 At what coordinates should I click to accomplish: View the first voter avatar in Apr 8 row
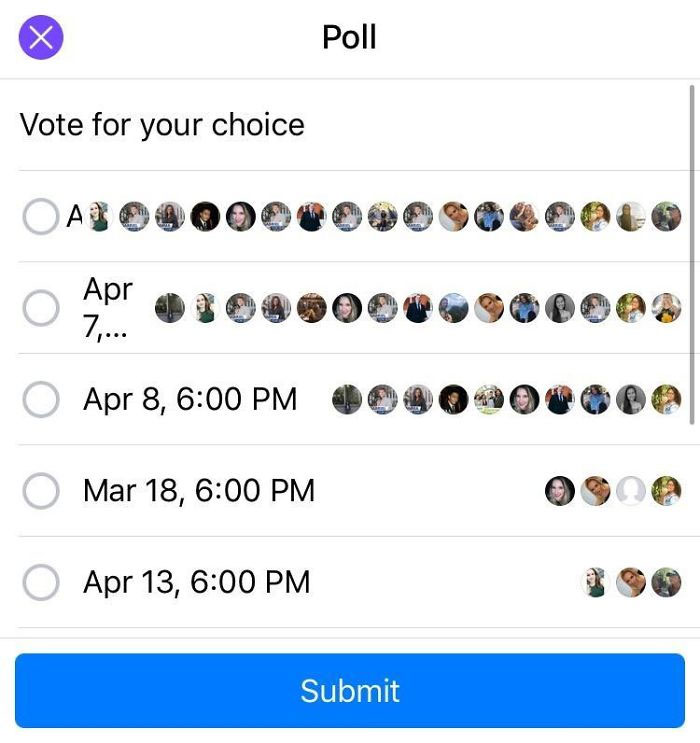[347, 400]
